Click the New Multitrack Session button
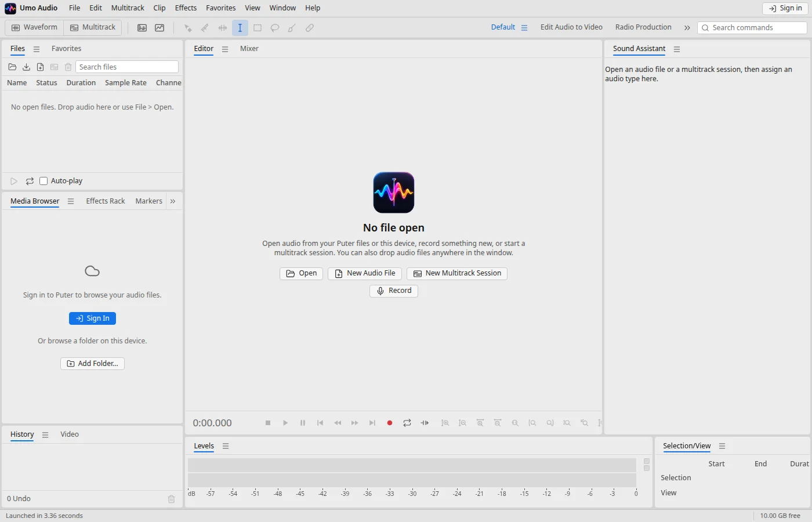The image size is (812, 522). [x=457, y=273]
